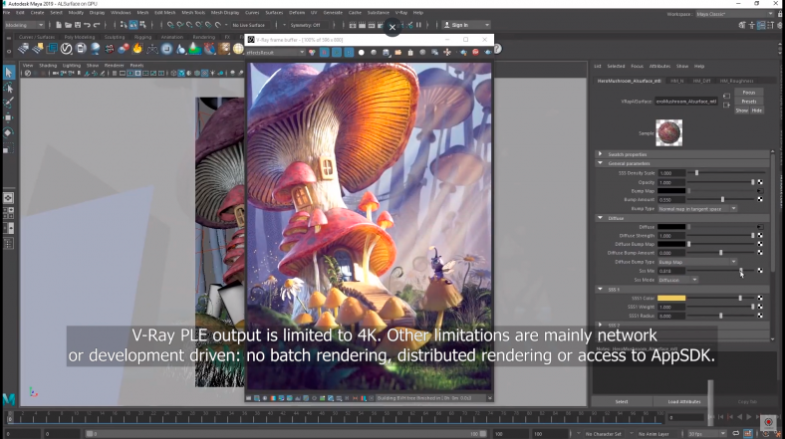Click the Sign In button
Viewport: 785px width, 439px height.
(x=466, y=25)
